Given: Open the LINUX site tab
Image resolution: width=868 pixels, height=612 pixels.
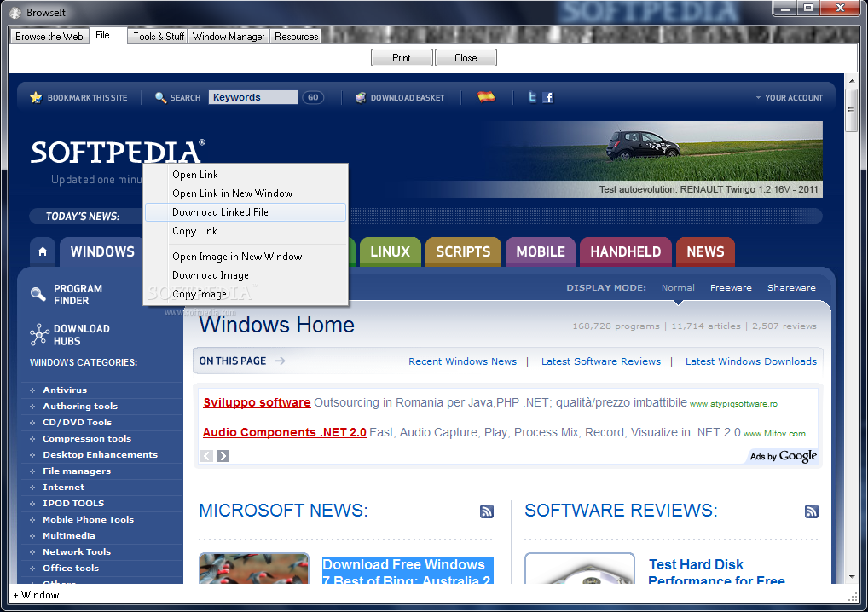Looking at the screenshot, I should click(x=391, y=251).
